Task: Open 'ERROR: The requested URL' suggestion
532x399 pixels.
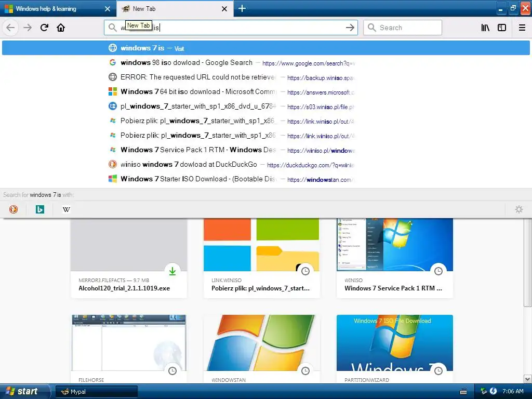Action: 265,77
